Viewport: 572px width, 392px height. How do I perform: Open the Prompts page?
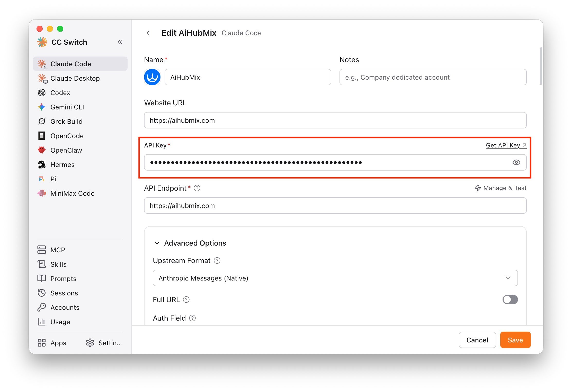pos(80,278)
